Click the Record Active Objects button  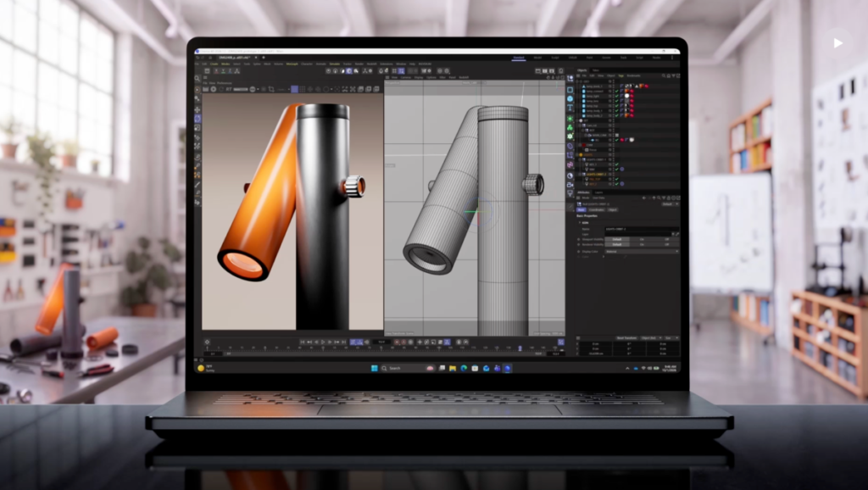click(397, 342)
